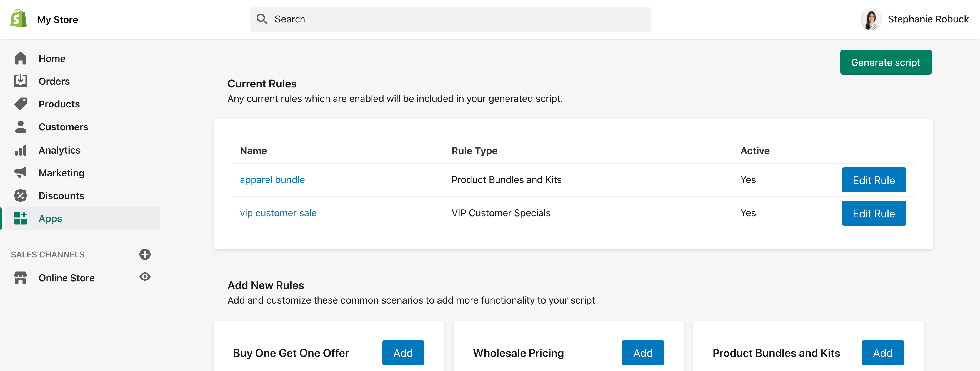Click the Shopify bag logo
Image resolution: width=980 pixels, height=371 pixels.
(19, 18)
